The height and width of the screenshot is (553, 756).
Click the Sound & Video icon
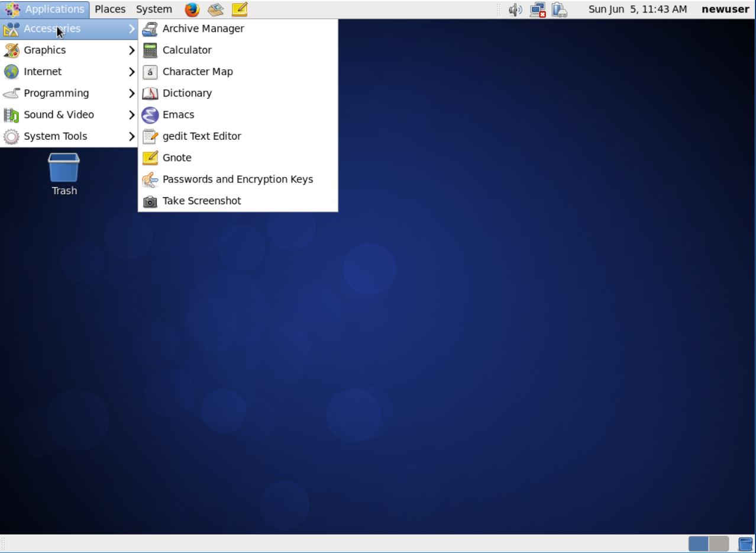click(11, 115)
